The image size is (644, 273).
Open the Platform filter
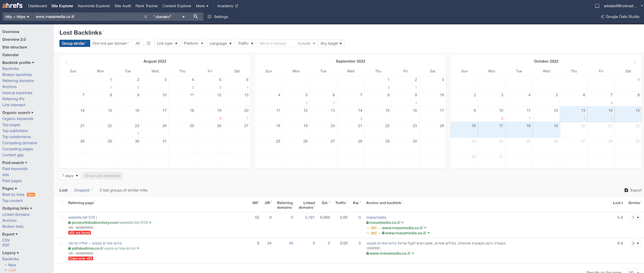pos(193,43)
